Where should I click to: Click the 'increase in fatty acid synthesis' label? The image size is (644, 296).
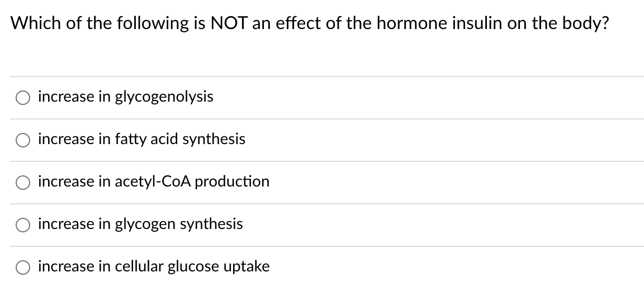click(x=141, y=139)
